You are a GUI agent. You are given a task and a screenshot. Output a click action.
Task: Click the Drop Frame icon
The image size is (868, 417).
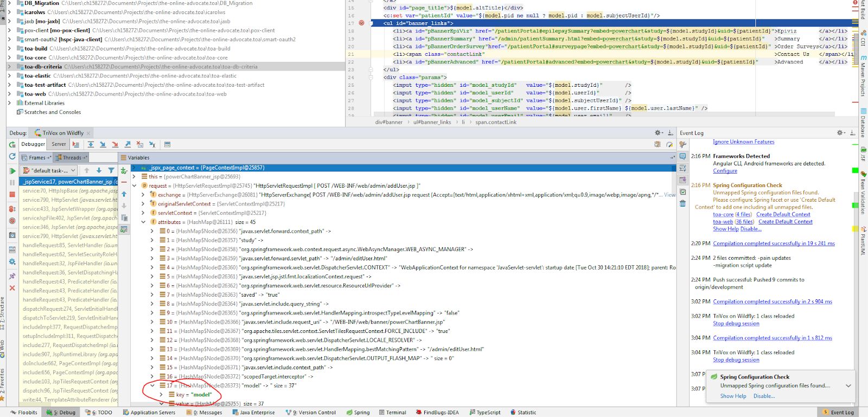[140, 145]
